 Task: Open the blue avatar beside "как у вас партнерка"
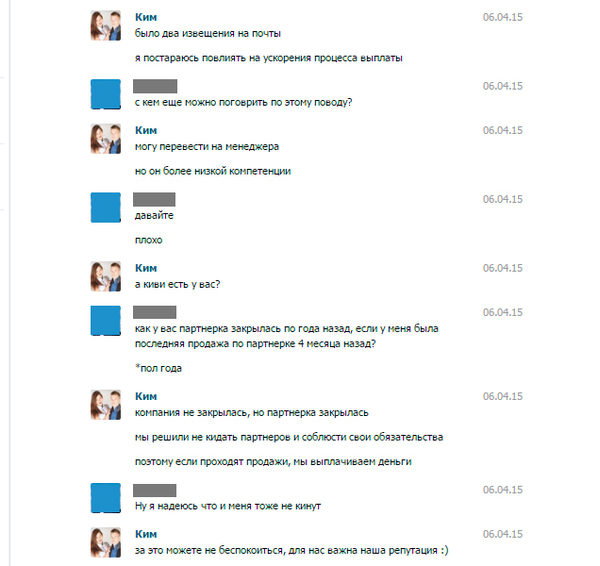click(106, 321)
